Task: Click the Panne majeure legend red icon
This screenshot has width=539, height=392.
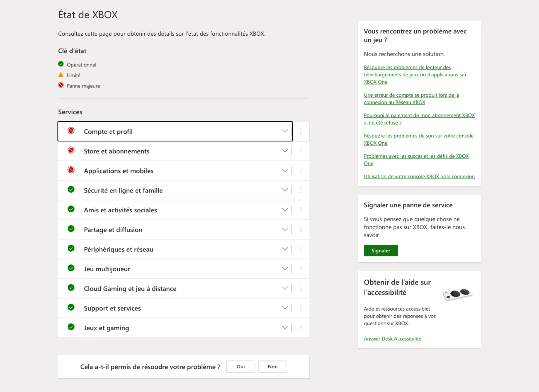Action: (61, 85)
